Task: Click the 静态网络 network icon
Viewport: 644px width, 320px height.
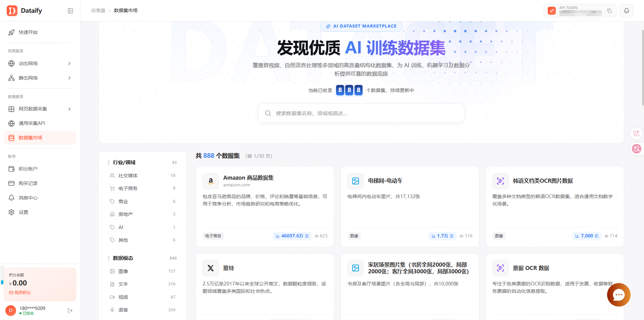Action: (x=11, y=78)
